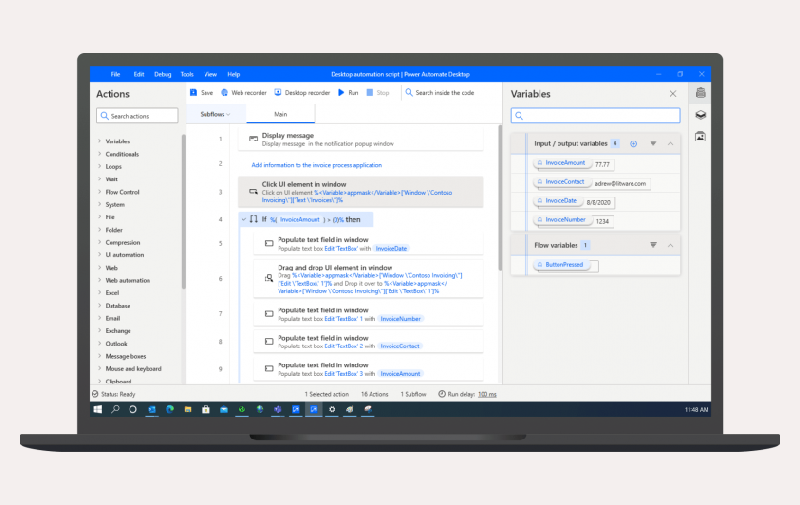This screenshot has height=505, width=800.
Task: Add a new input/output variable plus icon
Action: pyautogui.click(x=633, y=144)
